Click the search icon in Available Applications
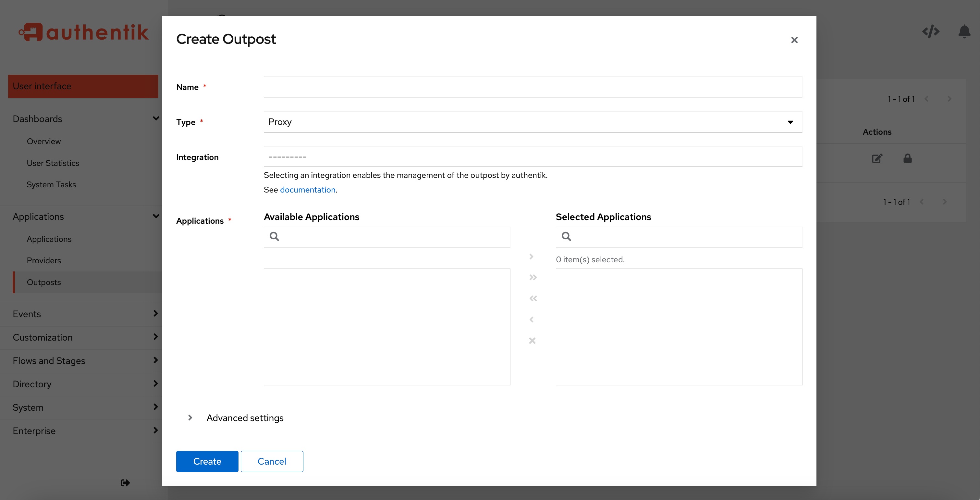Viewport: 980px width, 500px height. point(274,236)
